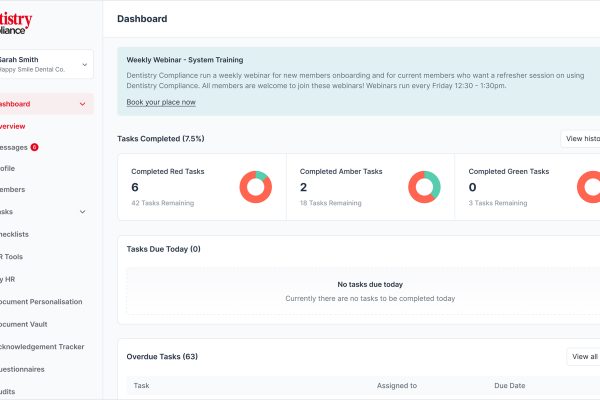Screen dimensions: 600x400
Task: Follow the 'Book your place now' link
Action: pos(161,102)
